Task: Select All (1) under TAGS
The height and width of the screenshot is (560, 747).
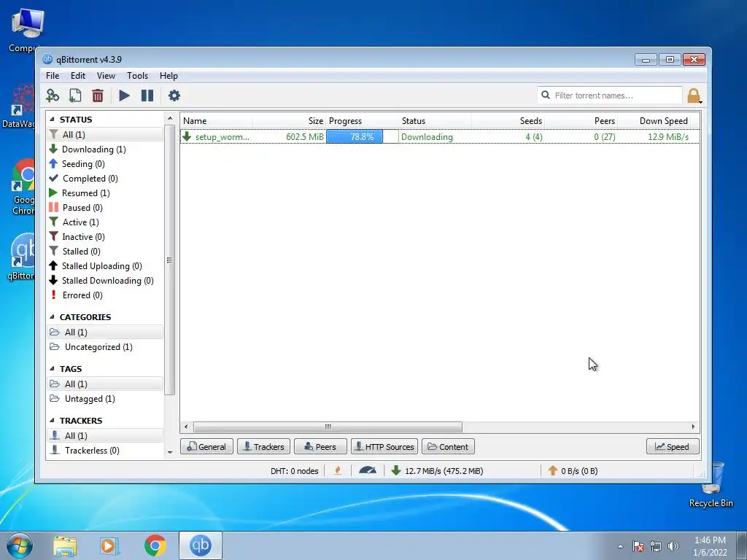Action: tap(105, 384)
